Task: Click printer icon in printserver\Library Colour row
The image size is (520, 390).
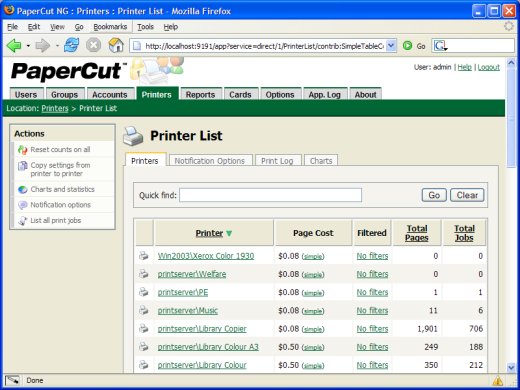Action: [144, 365]
